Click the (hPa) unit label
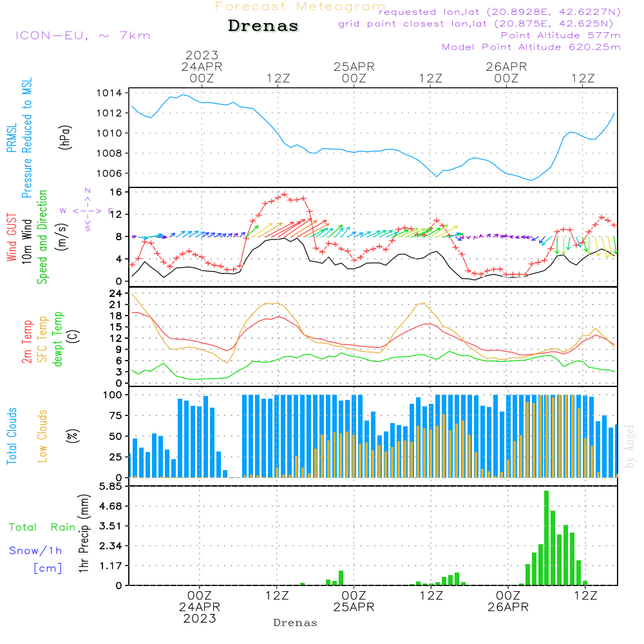 65,137
